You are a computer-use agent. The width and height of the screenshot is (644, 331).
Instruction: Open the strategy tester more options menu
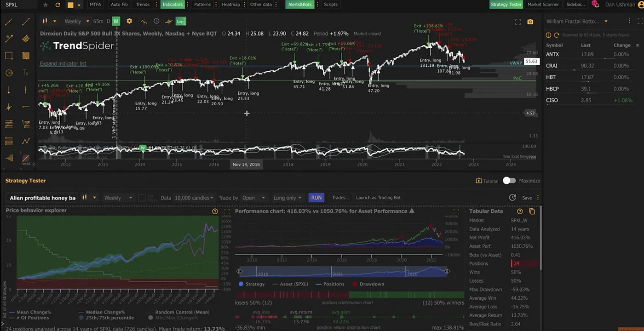(x=538, y=198)
